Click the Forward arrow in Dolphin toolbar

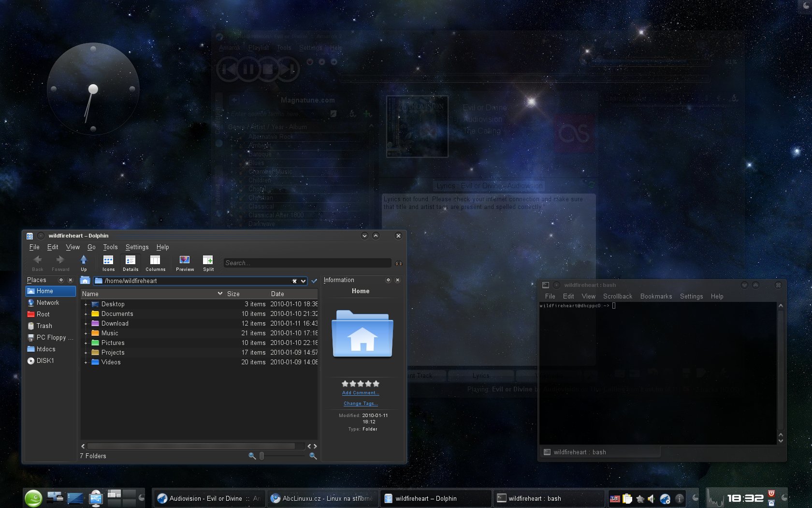[60, 263]
